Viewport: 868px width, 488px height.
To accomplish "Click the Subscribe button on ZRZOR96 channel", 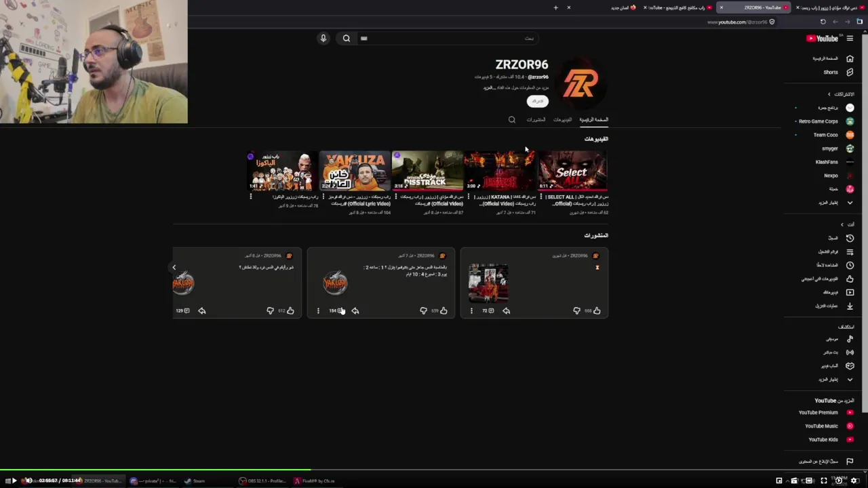I will [537, 101].
